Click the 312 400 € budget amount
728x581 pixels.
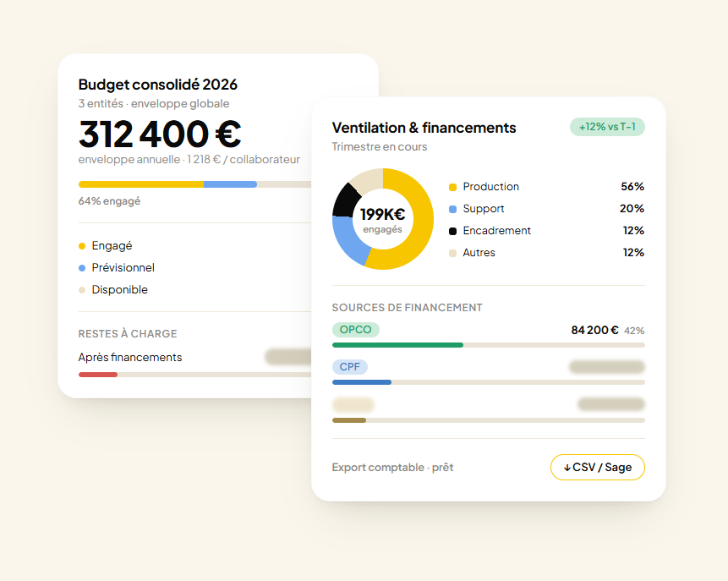[160, 134]
